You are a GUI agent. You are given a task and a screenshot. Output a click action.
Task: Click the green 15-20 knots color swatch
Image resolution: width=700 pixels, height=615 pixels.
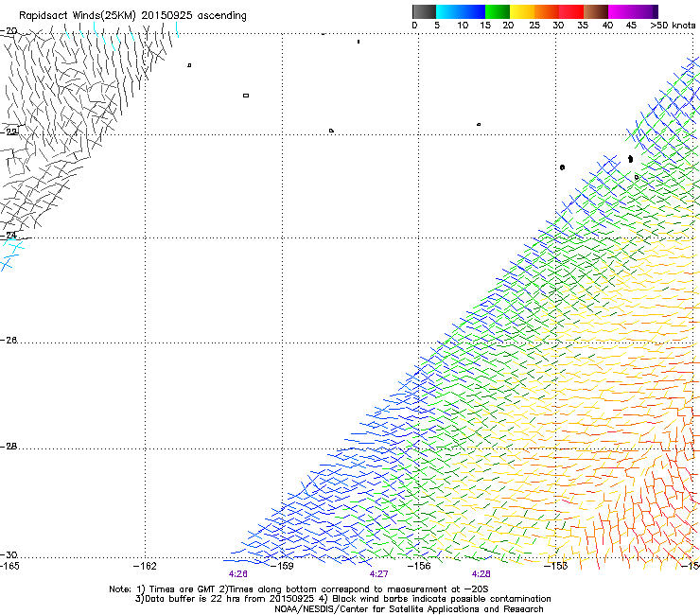[498, 11]
